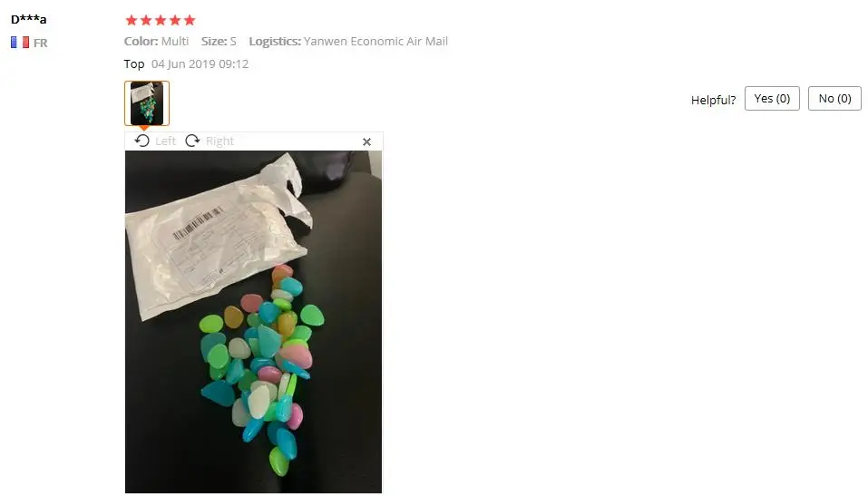The width and height of the screenshot is (868, 496).
Task: Click the Logistics Yanwen Economic Air Mail text
Action: [348, 41]
